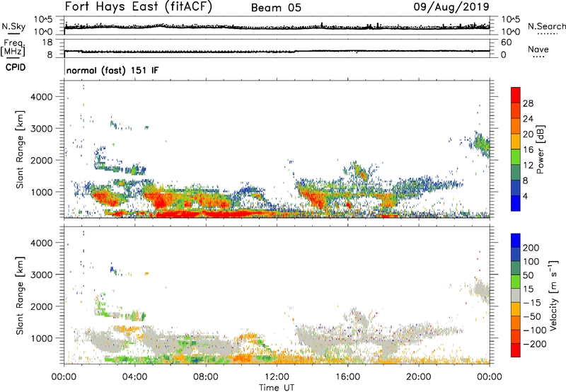The image size is (566, 392).
Task: Click the 'Fort Hays East (fitACF)' title
Action: point(138,6)
